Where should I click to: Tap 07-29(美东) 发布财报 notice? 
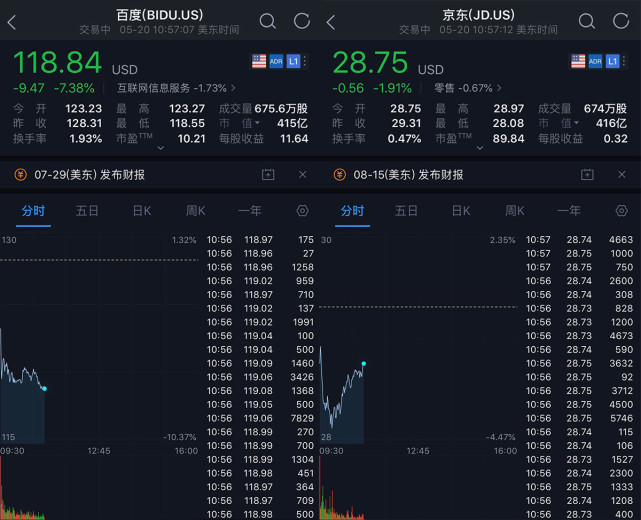coord(90,175)
